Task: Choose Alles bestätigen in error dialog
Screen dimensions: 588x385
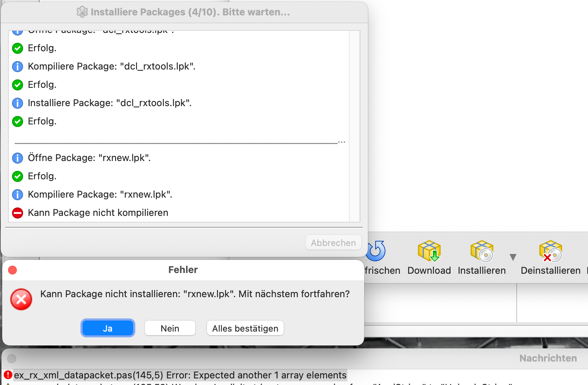Action: 245,328
